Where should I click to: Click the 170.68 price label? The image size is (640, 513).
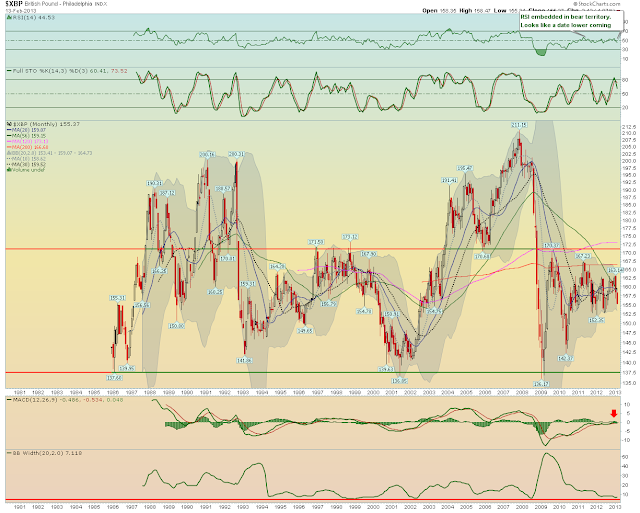click(x=482, y=257)
